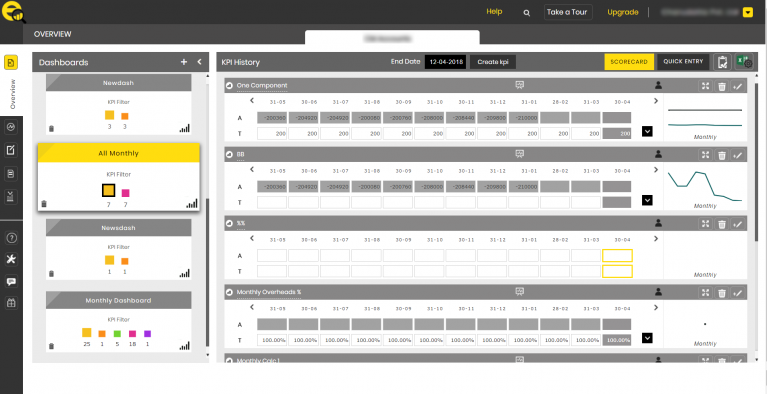Select the Newsdash dashboard header

pyautogui.click(x=118, y=228)
